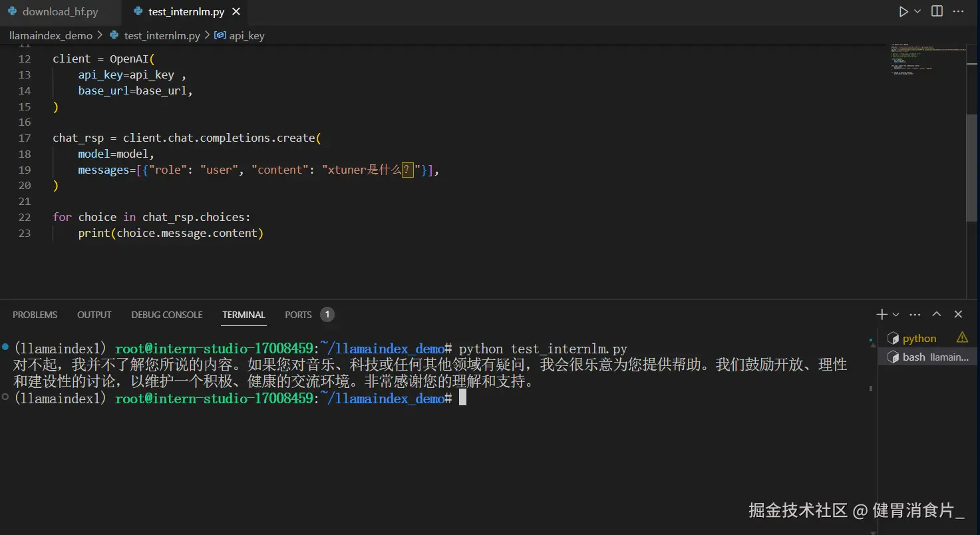The width and height of the screenshot is (980, 535).
Task: Create a new terminal with plus icon
Action: [x=882, y=314]
